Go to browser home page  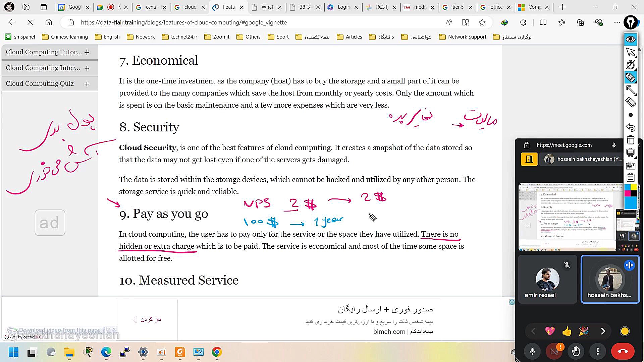click(x=49, y=22)
